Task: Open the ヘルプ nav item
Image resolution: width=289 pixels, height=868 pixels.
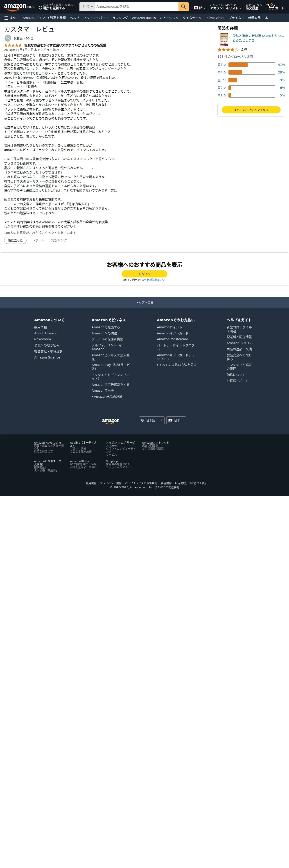Action: pos(75,18)
